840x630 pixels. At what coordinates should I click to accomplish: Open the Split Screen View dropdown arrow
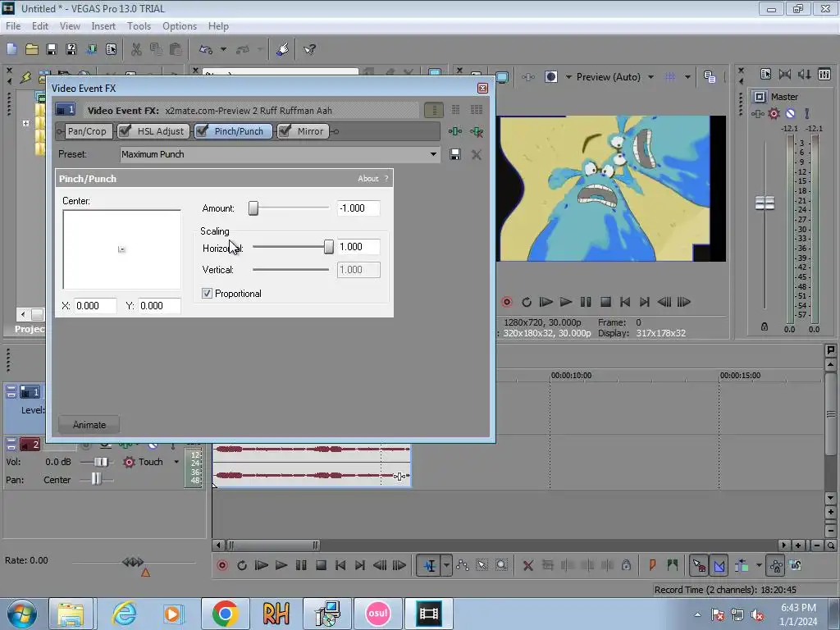pyautogui.click(x=568, y=77)
